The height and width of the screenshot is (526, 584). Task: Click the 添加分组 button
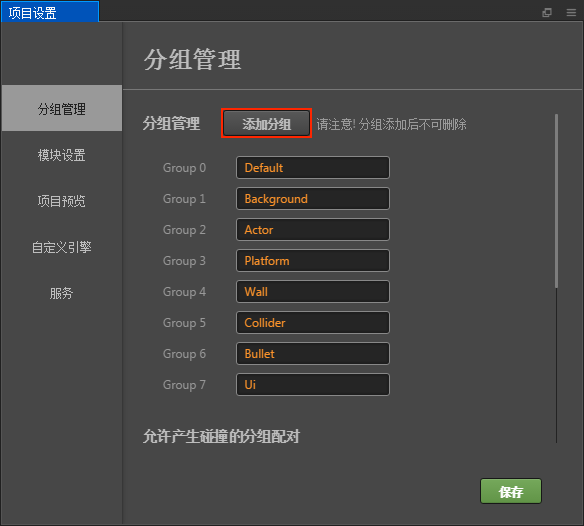pos(266,123)
